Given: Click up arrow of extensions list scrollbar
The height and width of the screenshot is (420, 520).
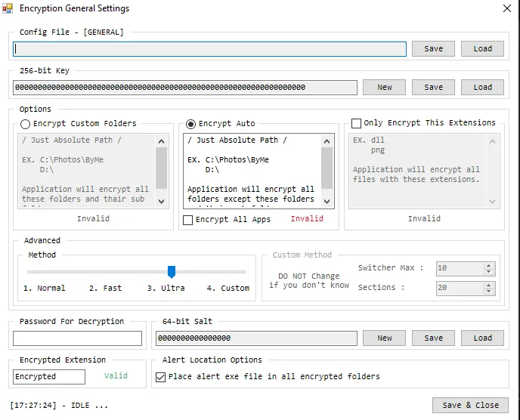Looking at the screenshot, I should pyautogui.click(x=492, y=141).
